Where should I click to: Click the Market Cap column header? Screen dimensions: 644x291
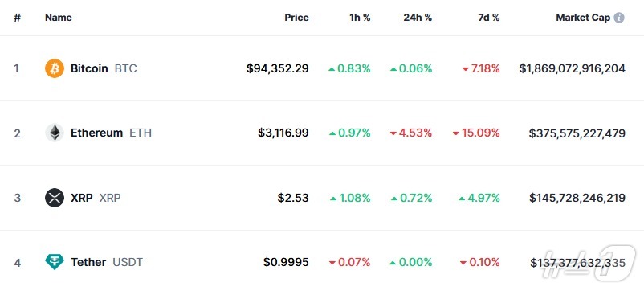tap(583, 18)
